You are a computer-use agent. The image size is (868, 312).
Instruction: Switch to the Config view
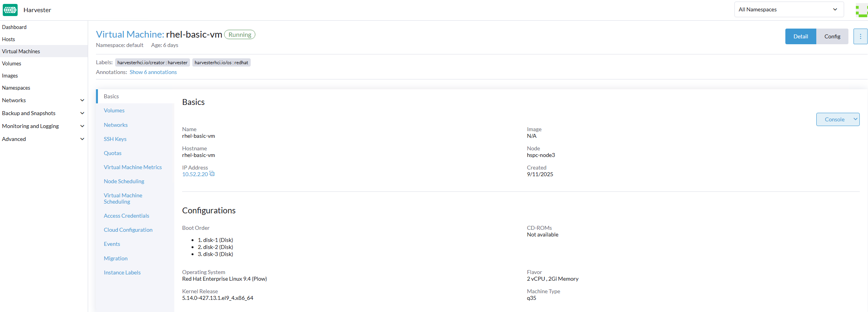click(832, 36)
